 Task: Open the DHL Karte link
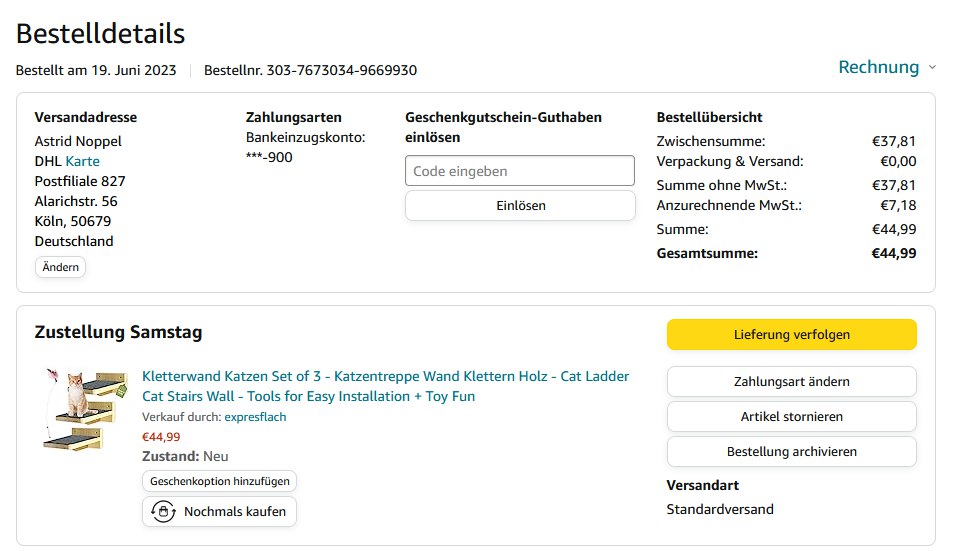click(x=82, y=161)
